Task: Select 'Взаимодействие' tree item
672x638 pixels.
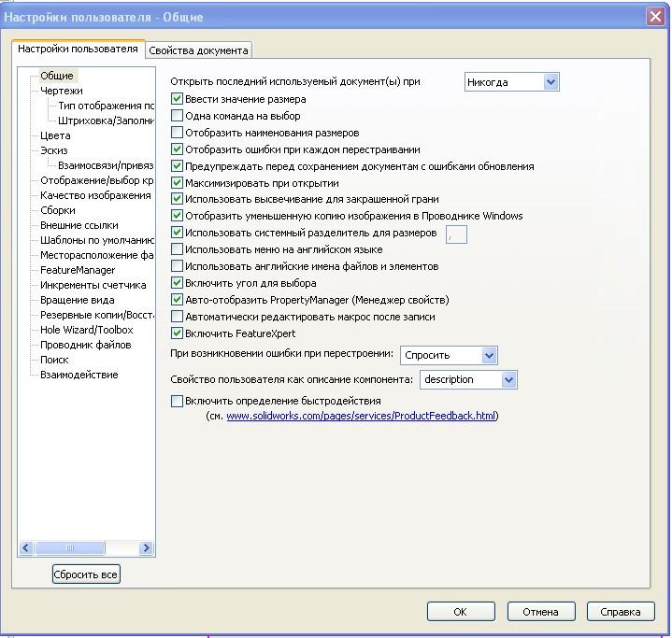Action: (79, 375)
